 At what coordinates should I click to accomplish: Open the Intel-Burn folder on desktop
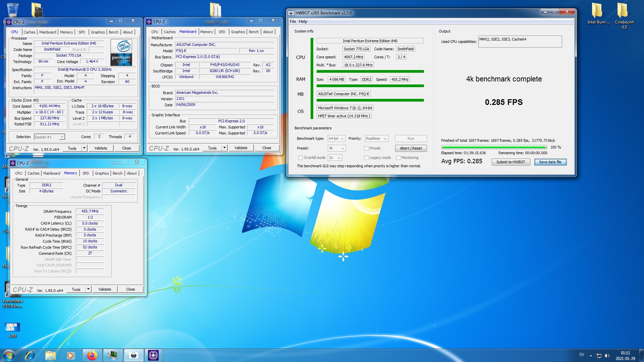(x=598, y=13)
